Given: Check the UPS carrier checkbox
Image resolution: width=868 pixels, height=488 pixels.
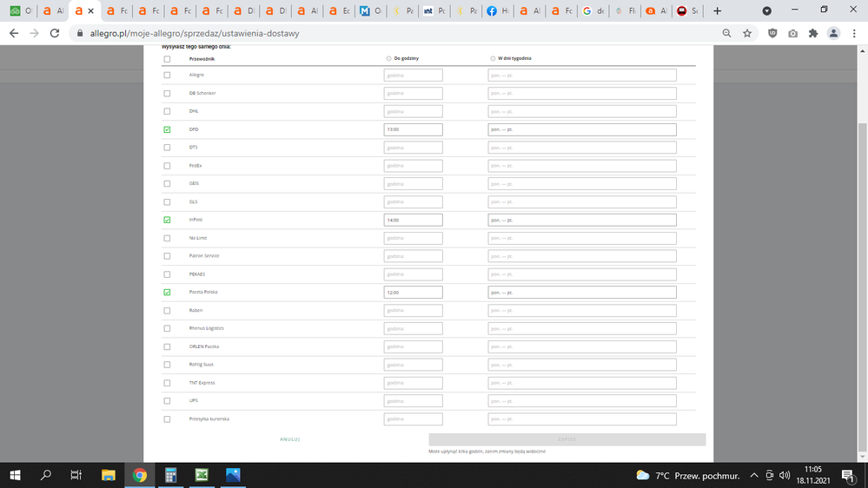Looking at the screenshot, I should (x=167, y=401).
